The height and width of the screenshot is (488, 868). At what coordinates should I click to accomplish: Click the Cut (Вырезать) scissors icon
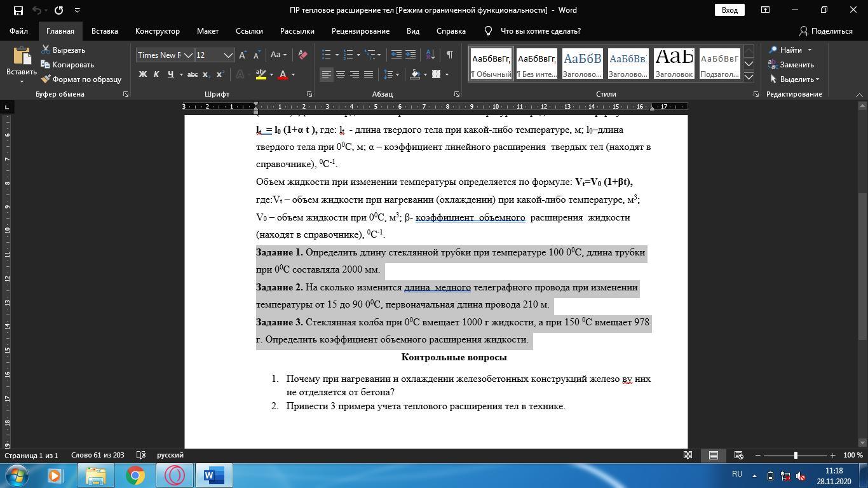pos(46,50)
